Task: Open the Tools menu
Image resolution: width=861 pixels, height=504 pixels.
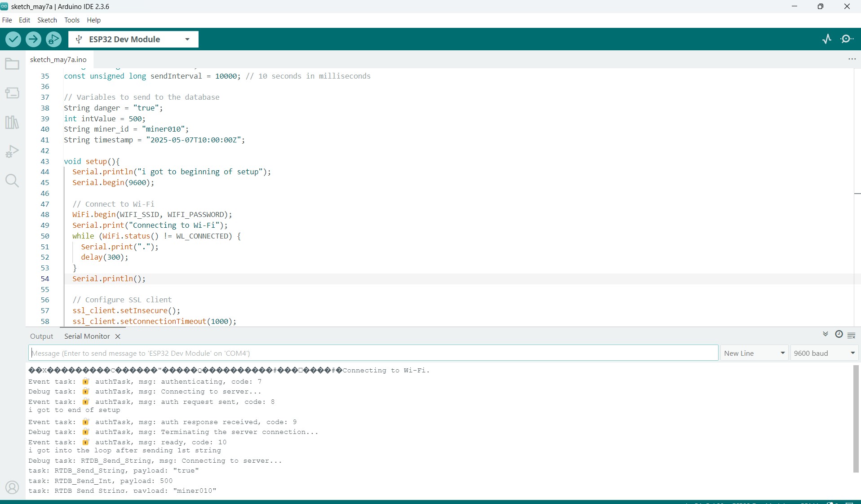Action: 72,20
